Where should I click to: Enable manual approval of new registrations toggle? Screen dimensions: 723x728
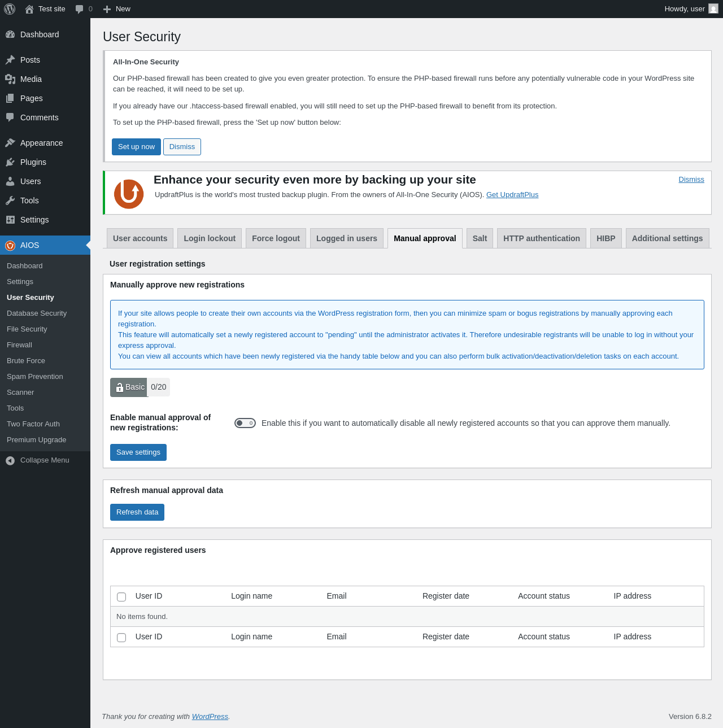point(245,423)
